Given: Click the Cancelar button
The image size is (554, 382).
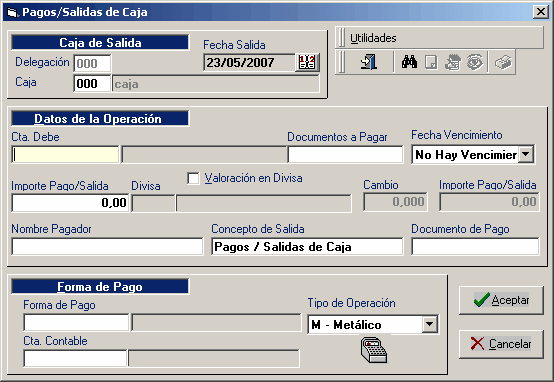Looking at the screenshot, I should 501,344.
